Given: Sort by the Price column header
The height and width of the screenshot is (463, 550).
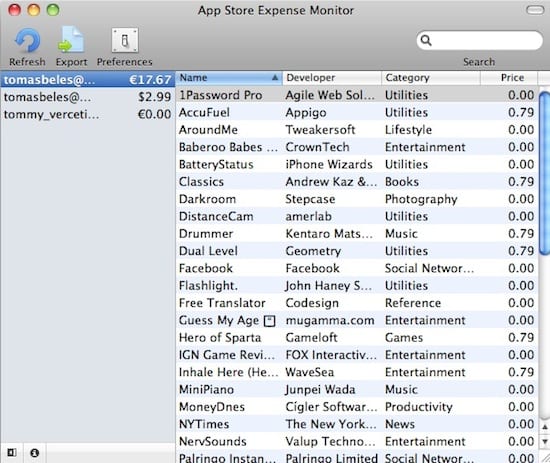Looking at the screenshot, I should (509, 78).
